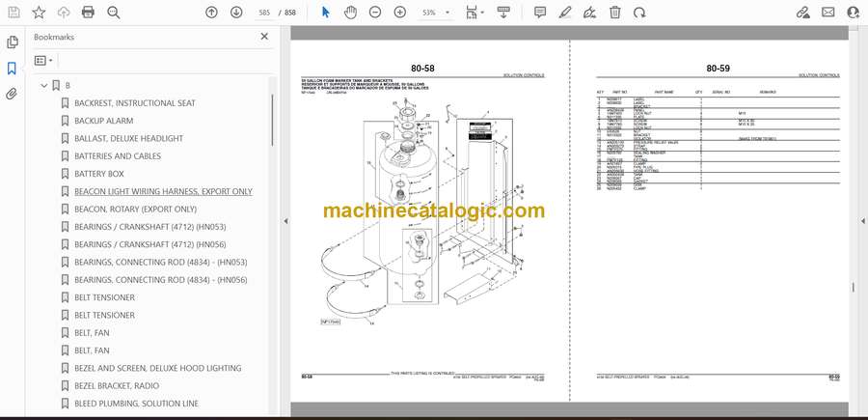Click the upload to cloud icon
Viewport: 868px width, 420px height.
pos(64,13)
